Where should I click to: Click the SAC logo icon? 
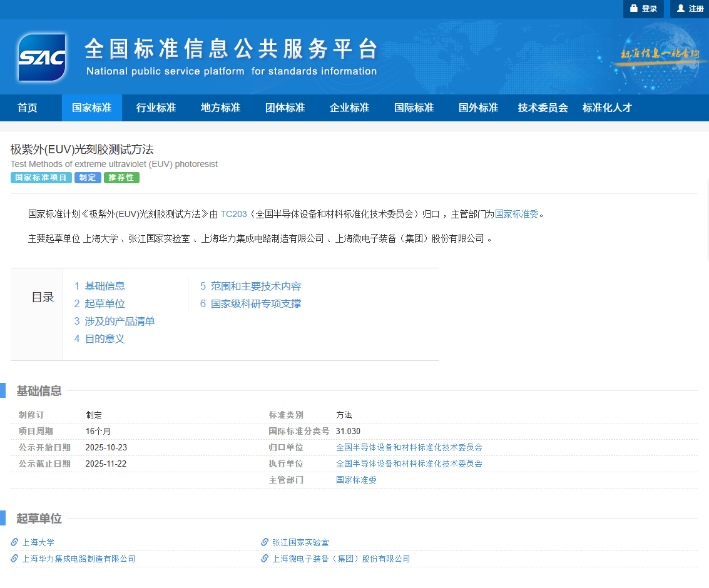(x=42, y=58)
